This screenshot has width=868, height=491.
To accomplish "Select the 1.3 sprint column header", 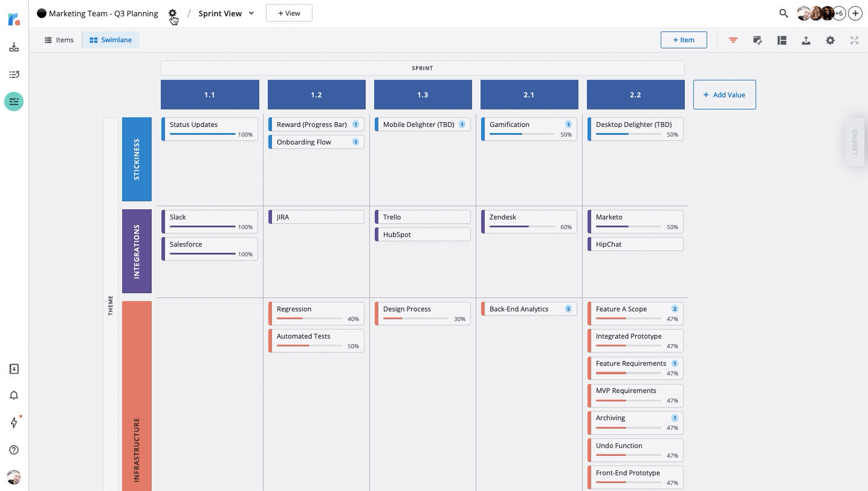I will click(423, 95).
